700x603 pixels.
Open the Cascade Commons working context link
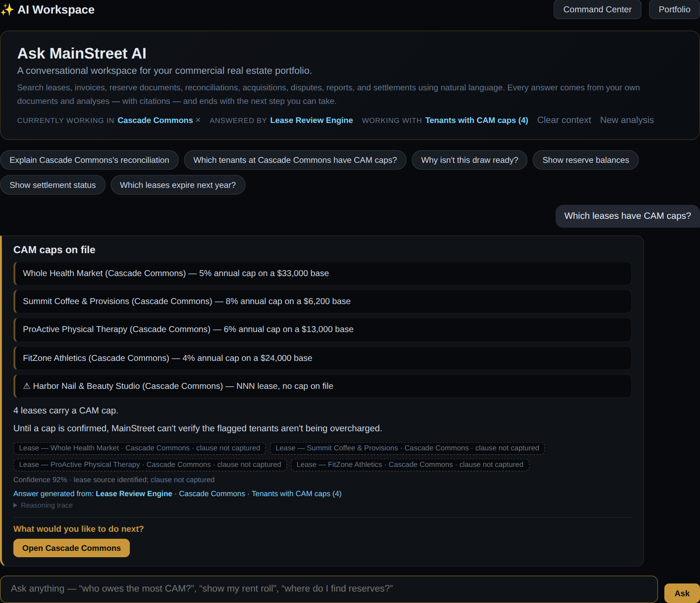[155, 120]
